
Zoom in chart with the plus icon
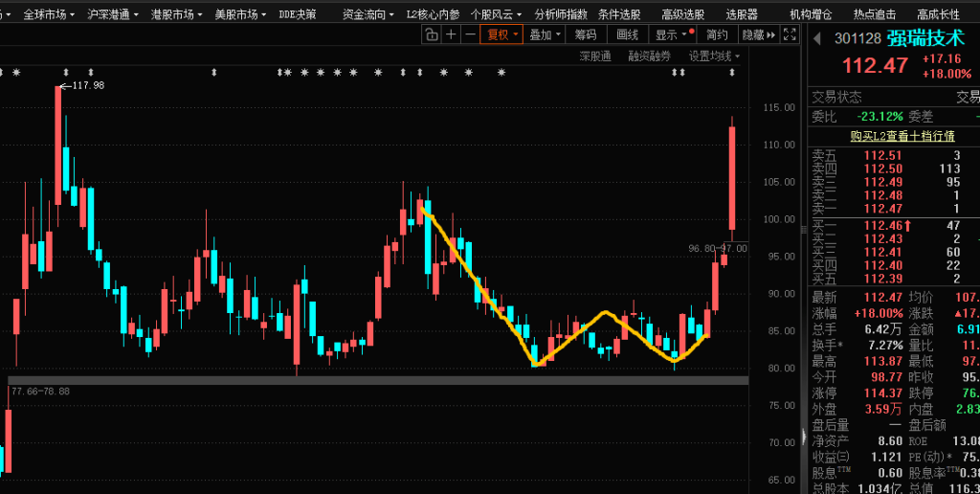pyautogui.click(x=451, y=35)
